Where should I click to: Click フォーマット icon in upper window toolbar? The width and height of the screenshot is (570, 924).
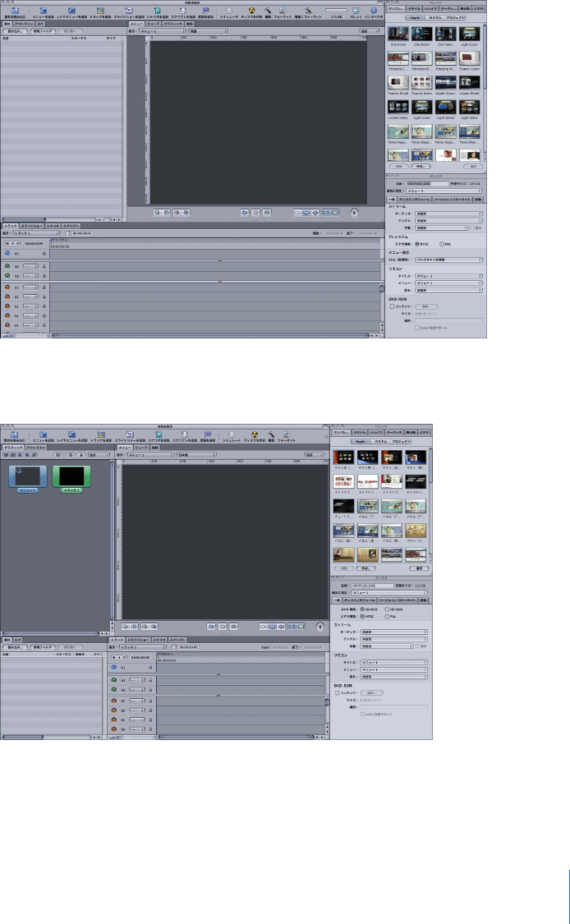283,11
